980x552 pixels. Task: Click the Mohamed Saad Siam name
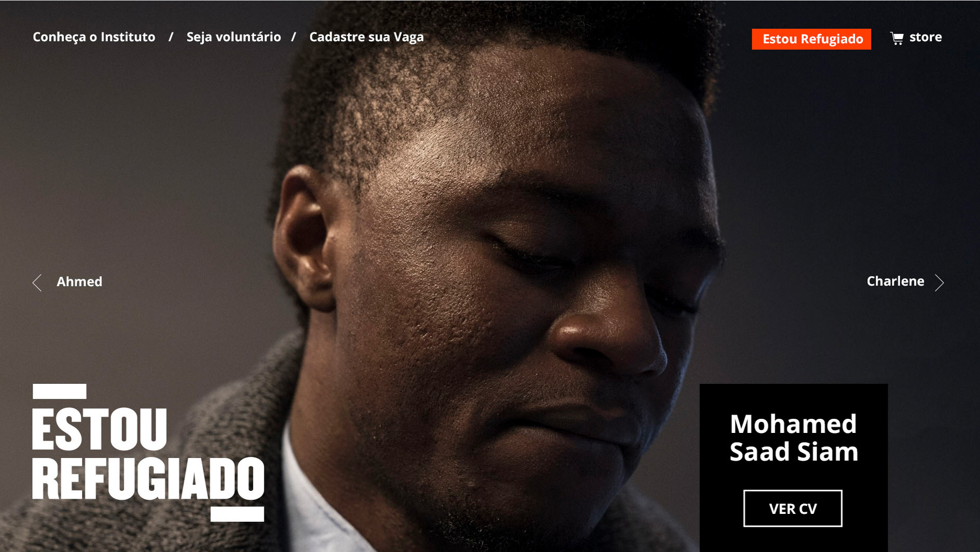[x=794, y=438]
